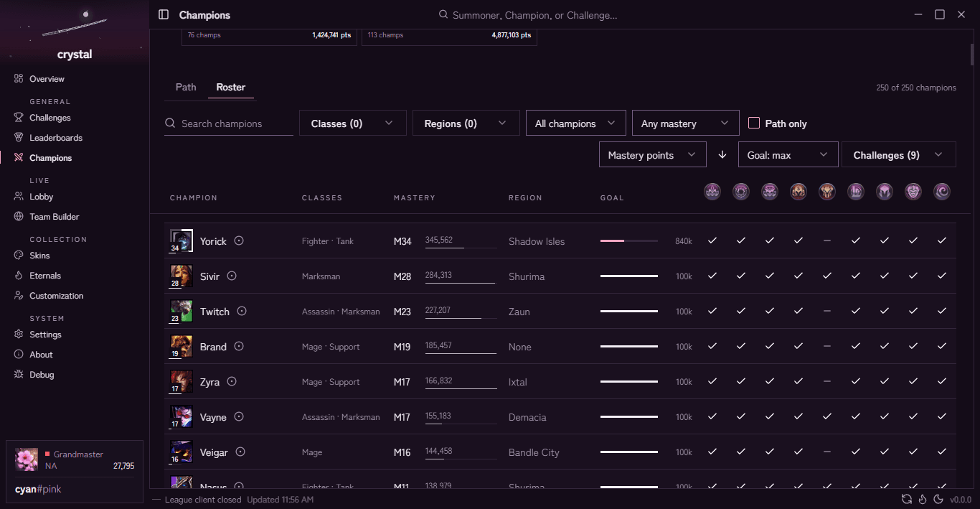The image size is (980, 509).
Task: Expand the Challenges (9) dropdown
Action: pos(899,155)
